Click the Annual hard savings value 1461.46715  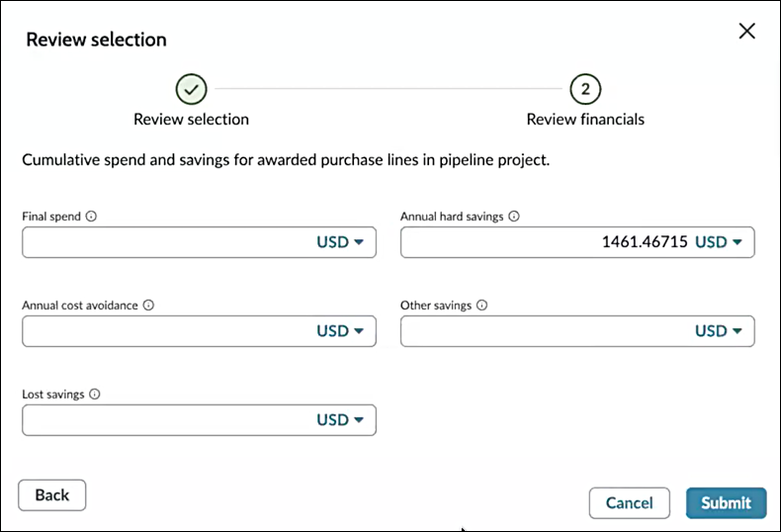click(x=645, y=242)
